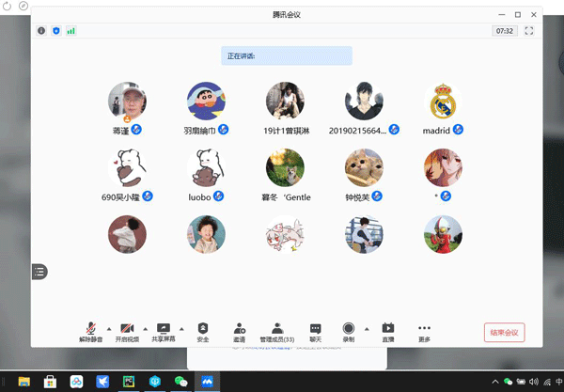The image size is (564, 392).
Task: Click the 结束会议 end meeting button
Action: [504, 332]
